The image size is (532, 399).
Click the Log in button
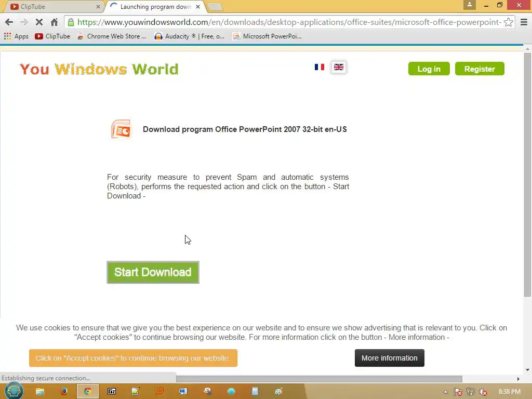coord(429,69)
